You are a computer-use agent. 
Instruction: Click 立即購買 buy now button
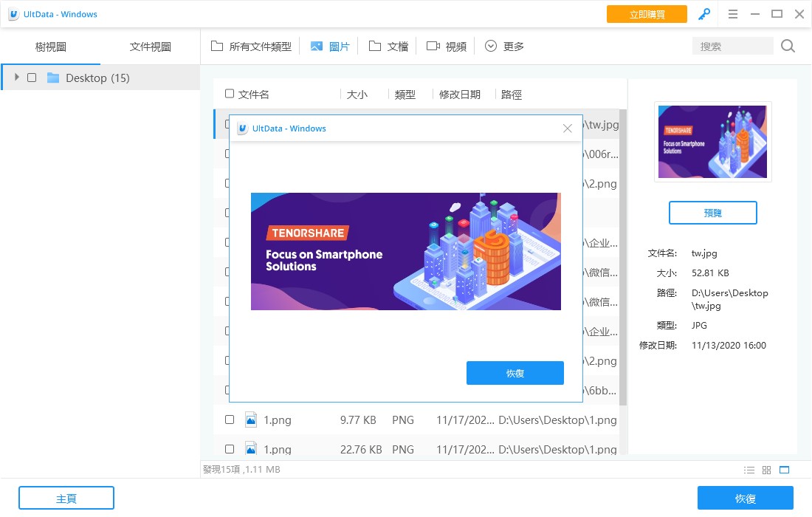(x=647, y=15)
